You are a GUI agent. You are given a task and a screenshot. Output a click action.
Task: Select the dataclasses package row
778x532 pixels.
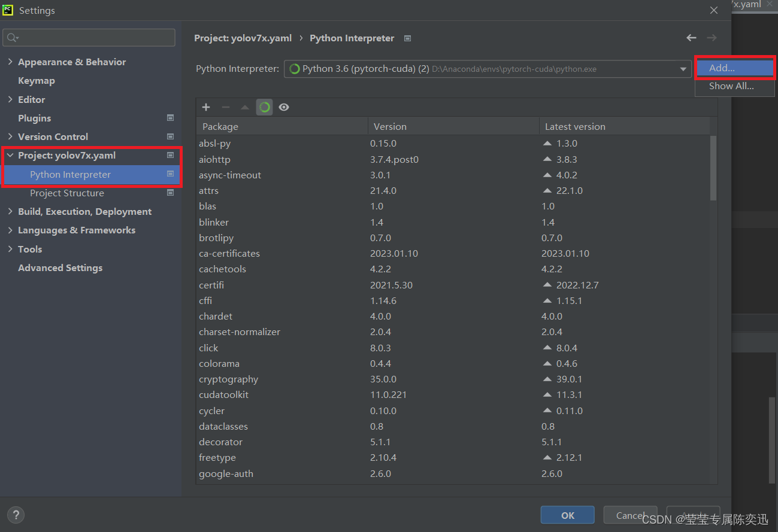point(453,426)
